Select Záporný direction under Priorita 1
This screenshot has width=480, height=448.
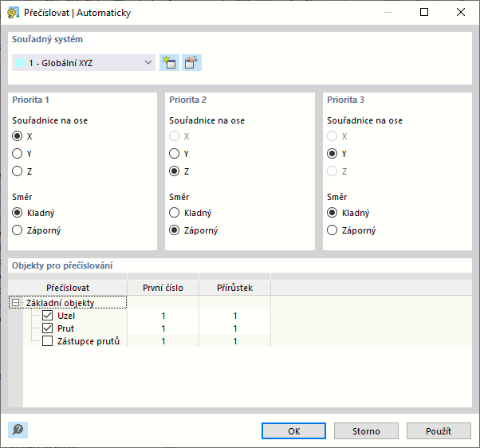(x=17, y=230)
